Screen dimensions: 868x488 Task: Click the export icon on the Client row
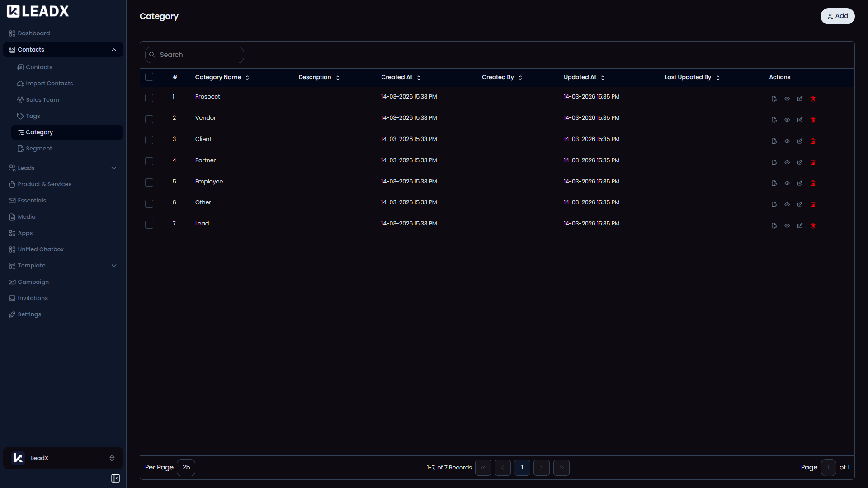774,141
